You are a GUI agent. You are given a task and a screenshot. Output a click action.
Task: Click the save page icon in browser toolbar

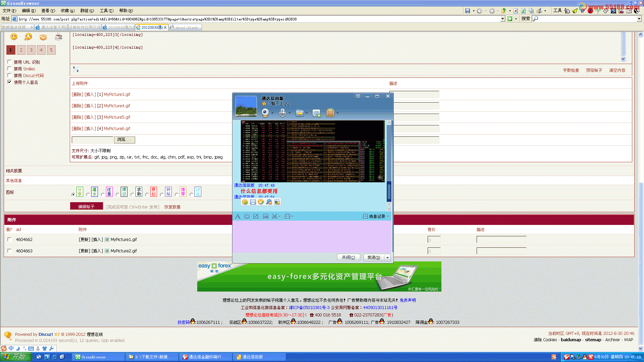click(x=468, y=11)
